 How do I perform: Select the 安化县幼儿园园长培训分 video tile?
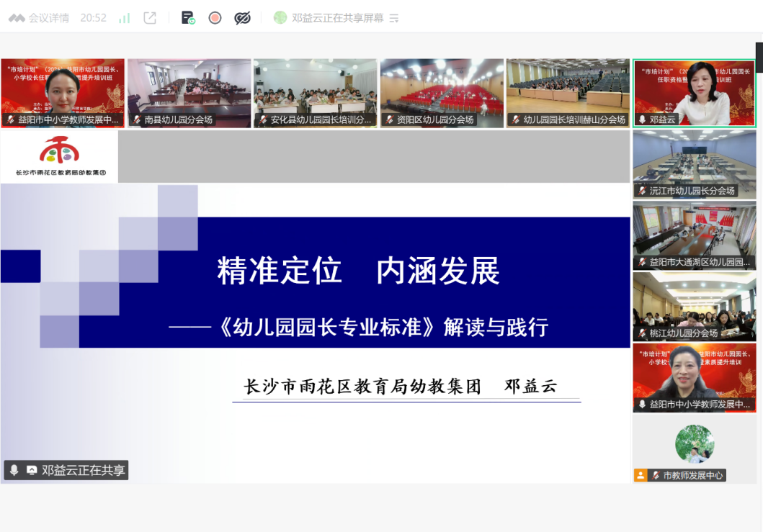coord(315,92)
